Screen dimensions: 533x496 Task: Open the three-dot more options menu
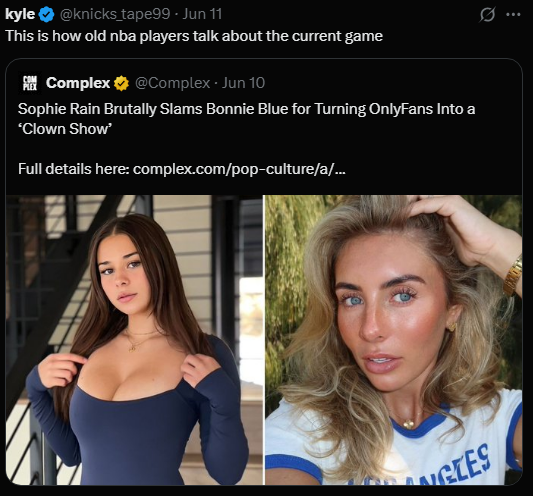click(513, 15)
